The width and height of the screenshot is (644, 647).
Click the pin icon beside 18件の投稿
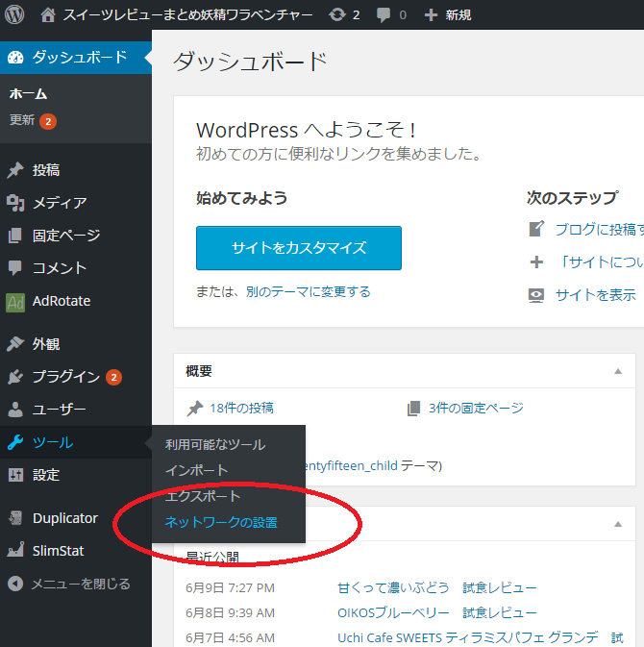pyautogui.click(x=195, y=409)
